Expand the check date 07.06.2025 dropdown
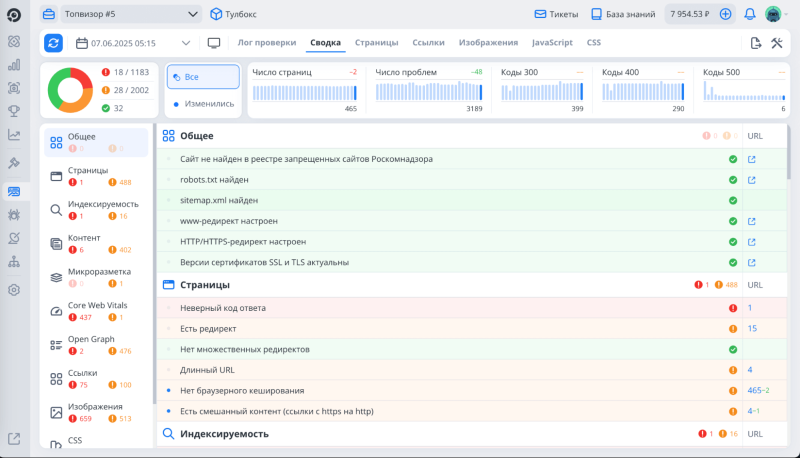The width and height of the screenshot is (800, 458). coord(186,43)
